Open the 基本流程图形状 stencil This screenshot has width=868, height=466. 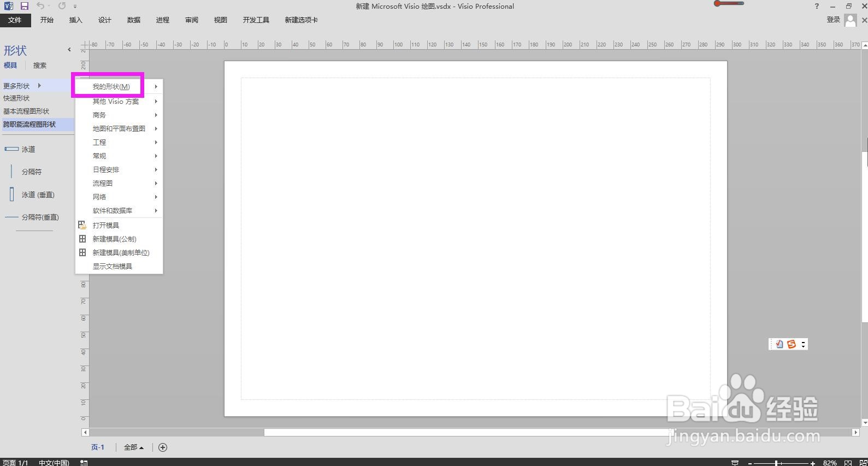pos(26,111)
